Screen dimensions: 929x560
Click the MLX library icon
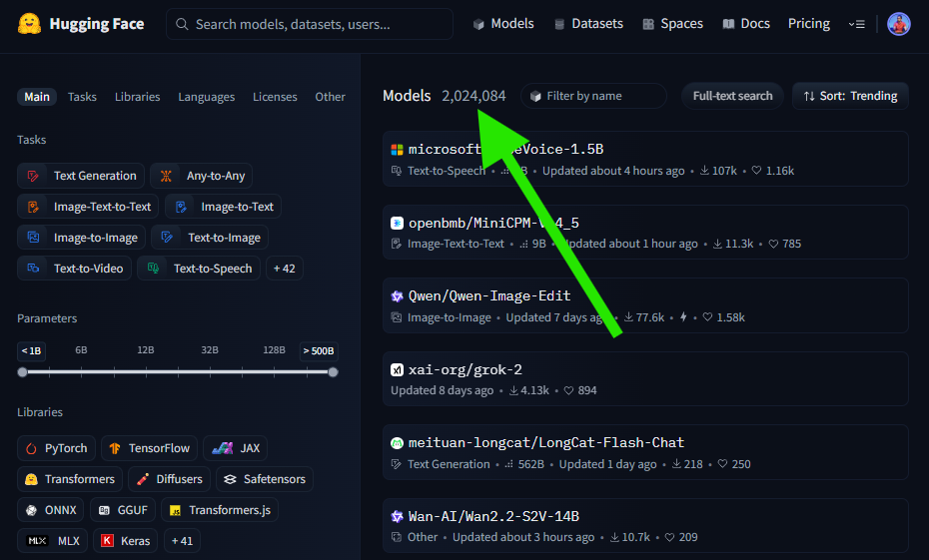37,541
